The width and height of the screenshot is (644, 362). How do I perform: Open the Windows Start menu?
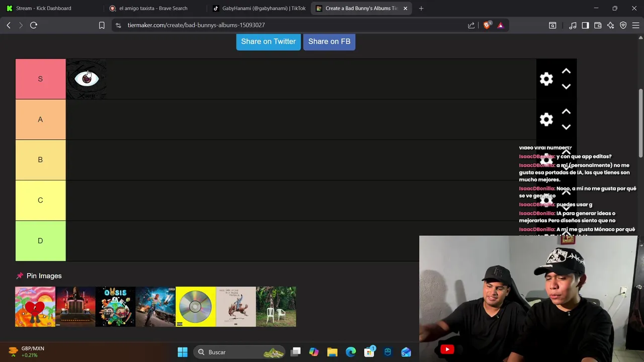tap(183, 352)
